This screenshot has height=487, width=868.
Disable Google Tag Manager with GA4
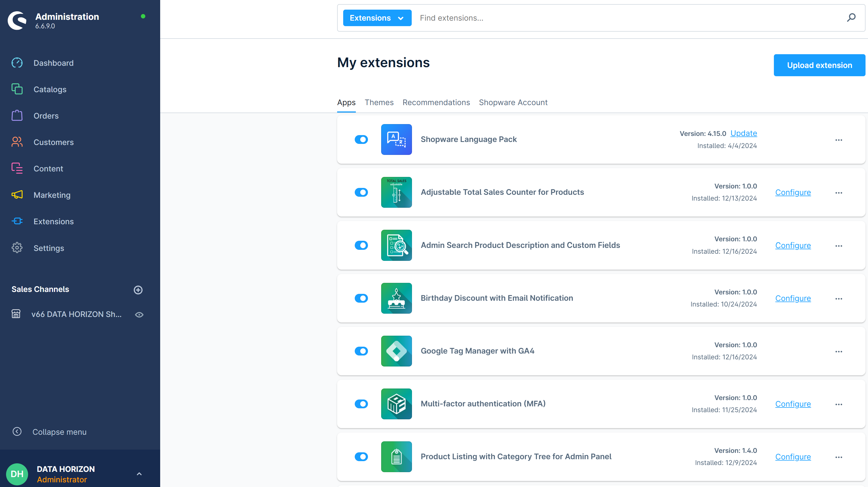(361, 351)
